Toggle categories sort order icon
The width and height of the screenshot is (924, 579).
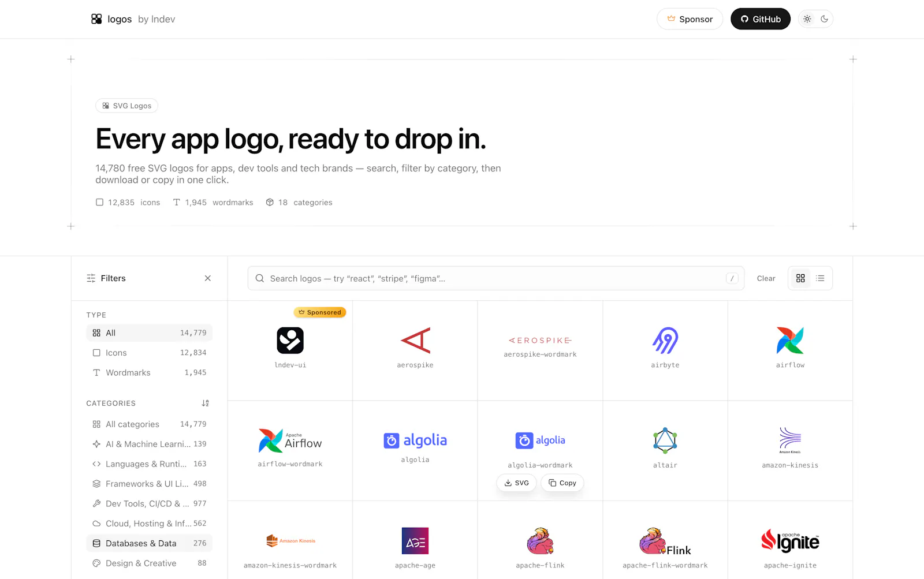pos(205,404)
